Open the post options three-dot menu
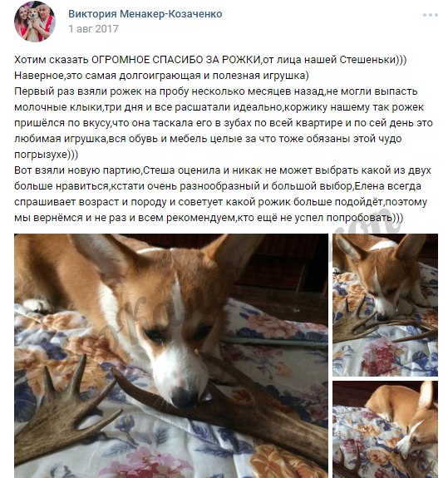This screenshot has height=478, width=448. [x=430, y=15]
